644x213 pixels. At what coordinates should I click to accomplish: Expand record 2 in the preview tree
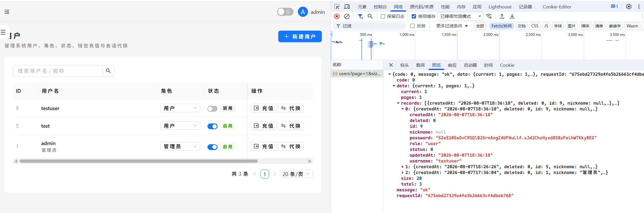(x=402, y=173)
